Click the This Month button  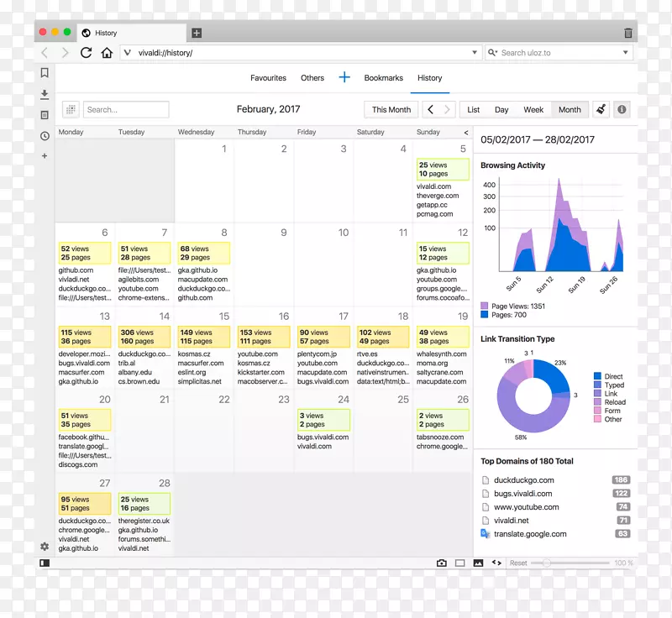click(x=391, y=110)
